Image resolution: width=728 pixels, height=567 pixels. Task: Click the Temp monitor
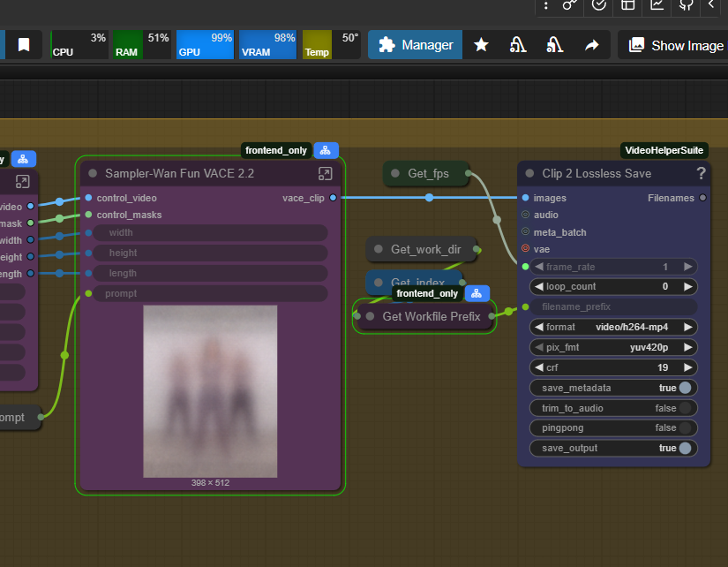[x=332, y=45]
